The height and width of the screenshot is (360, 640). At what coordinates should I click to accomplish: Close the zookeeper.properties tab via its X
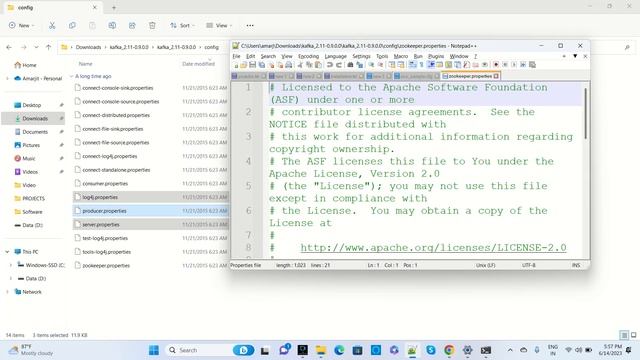point(496,76)
